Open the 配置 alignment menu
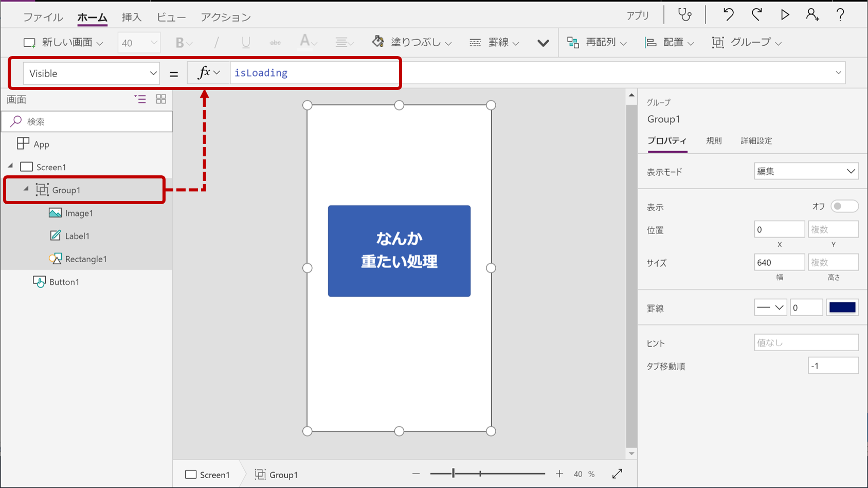 pos(674,42)
